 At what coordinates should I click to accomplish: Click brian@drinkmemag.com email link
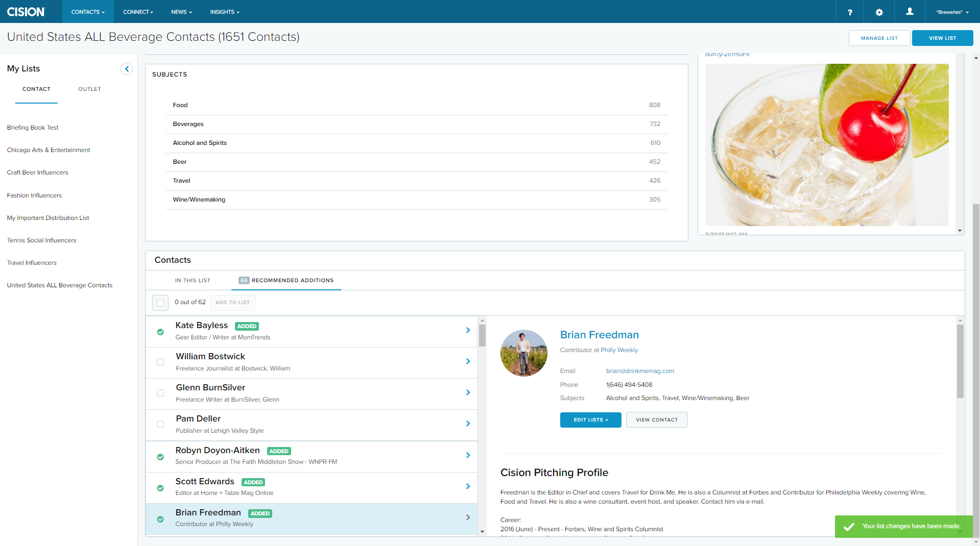pos(640,371)
